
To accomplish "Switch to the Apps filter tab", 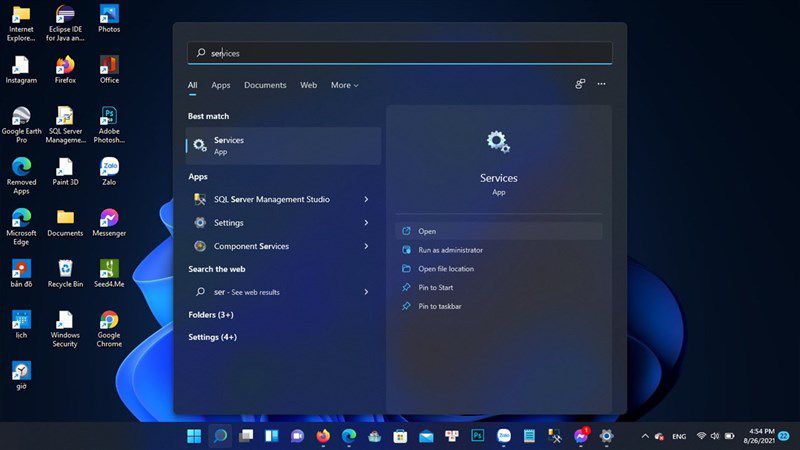I will click(x=221, y=85).
